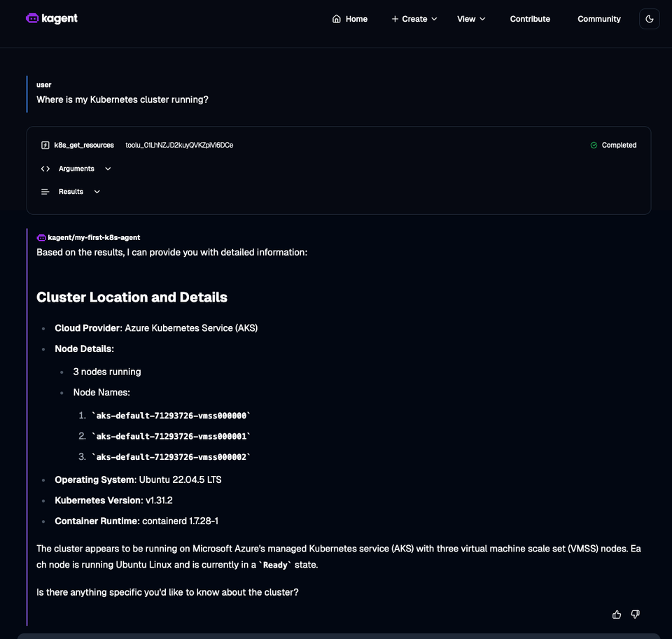This screenshot has height=639, width=672.
Task: Click the code brackets icon beside Arguments
Action: click(45, 168)
